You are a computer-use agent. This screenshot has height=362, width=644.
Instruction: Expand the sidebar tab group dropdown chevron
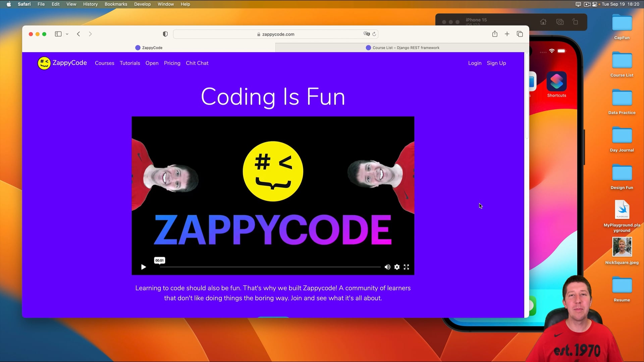pos(67,34)
